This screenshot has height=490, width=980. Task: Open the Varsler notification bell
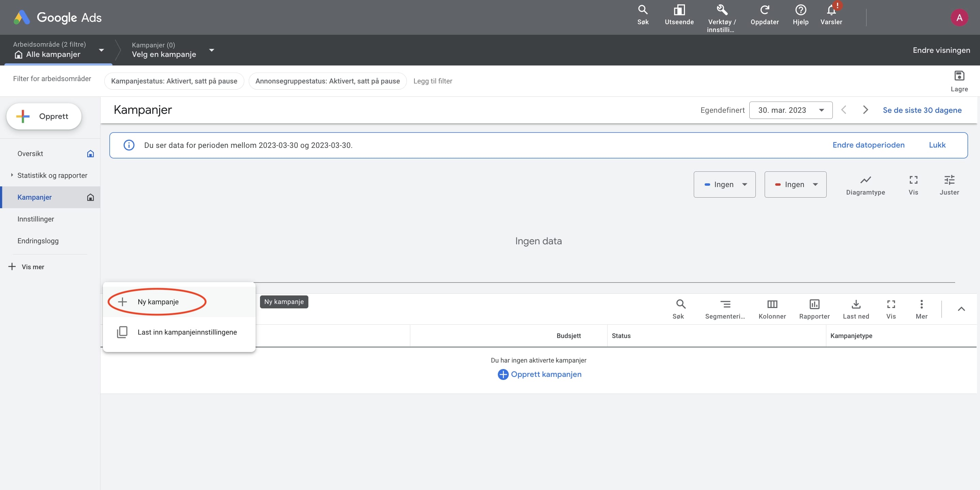click(x=831, y=10)
